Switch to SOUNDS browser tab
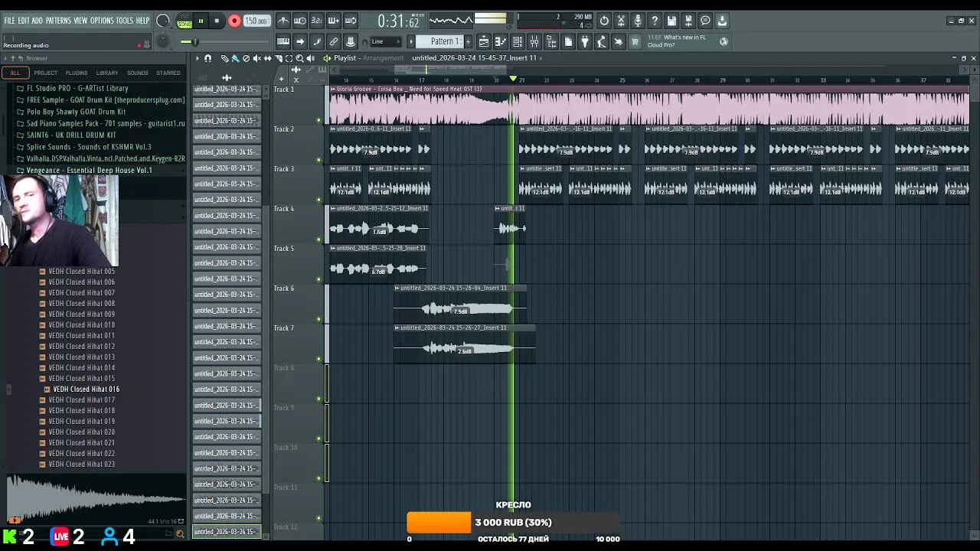Image resolution: width=980 pixels, height=551 pixels. [138, 73]
